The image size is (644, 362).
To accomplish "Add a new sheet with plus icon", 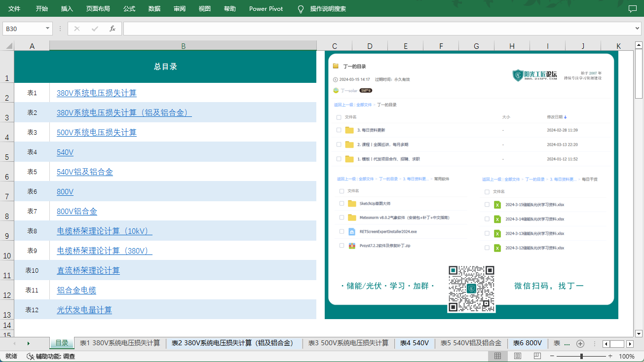I will pos(580,343).
